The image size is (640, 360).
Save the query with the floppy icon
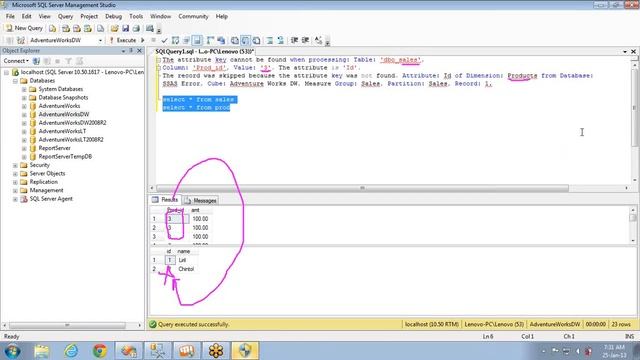[125, 28]
